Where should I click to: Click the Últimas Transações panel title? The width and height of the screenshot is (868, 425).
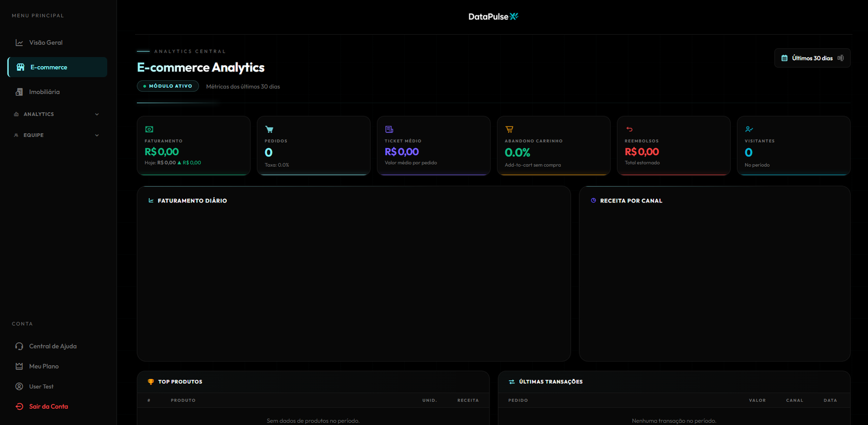point(551,382)
